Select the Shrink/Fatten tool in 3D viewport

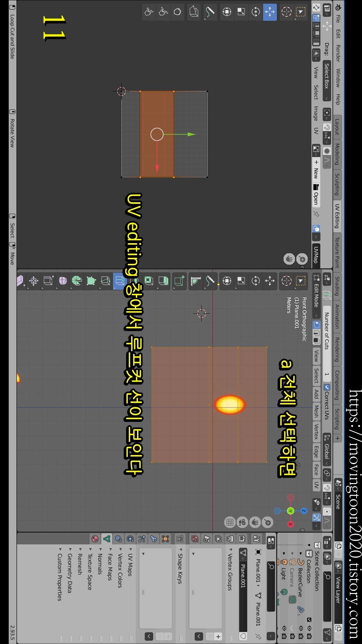pos(34,281)
